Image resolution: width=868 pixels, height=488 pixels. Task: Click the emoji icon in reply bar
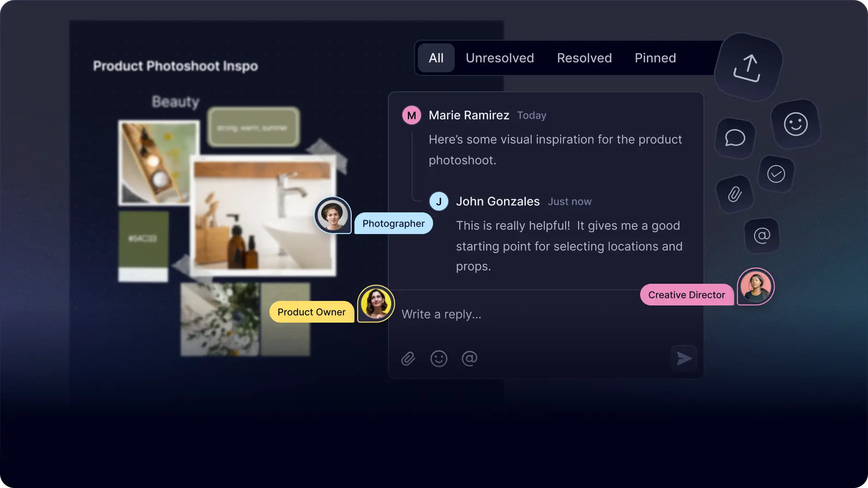(x=439, y=358)
